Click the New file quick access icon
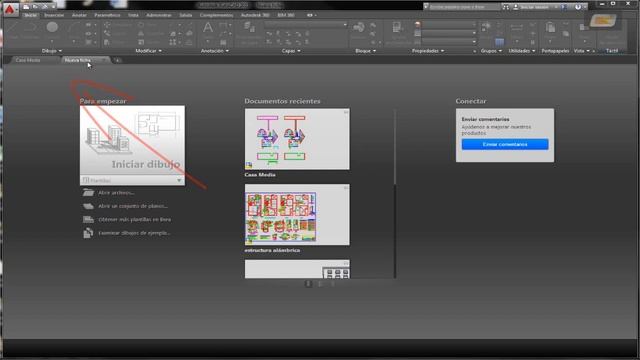Viewport: 640px width, 360px height. click(x=27, y=7)
